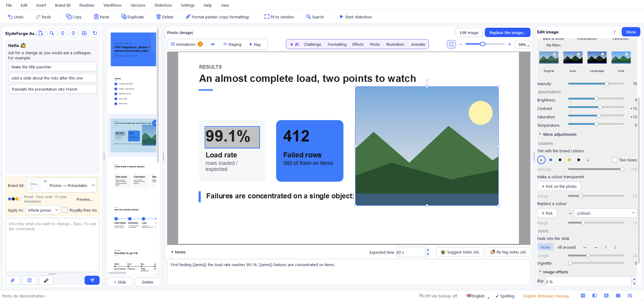The width and height of the screenshot is (644, 301).
Task: Click Replace the image button
Action: [508, 33]
